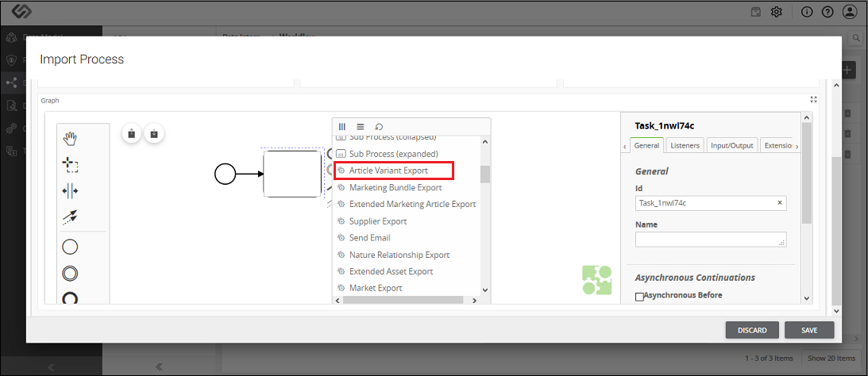Activate the create/remove space tool

70,190
